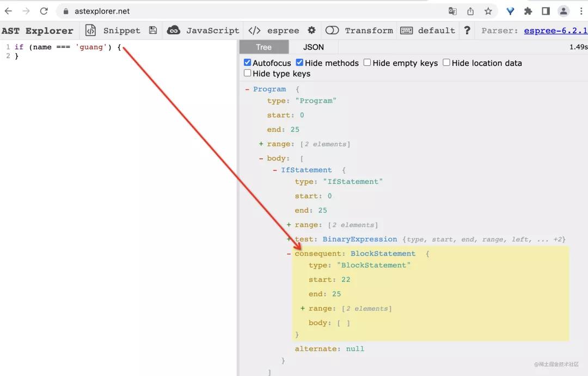Bookmark this page with the star icon
The height and width of the screenshot is (376, 588).
point(488,11)
